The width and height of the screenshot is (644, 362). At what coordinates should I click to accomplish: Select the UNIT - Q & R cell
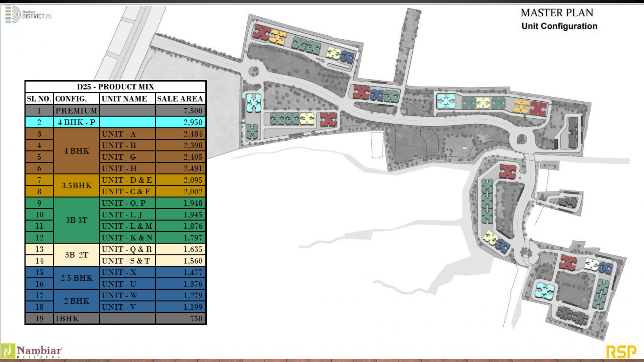pos(127,249)
